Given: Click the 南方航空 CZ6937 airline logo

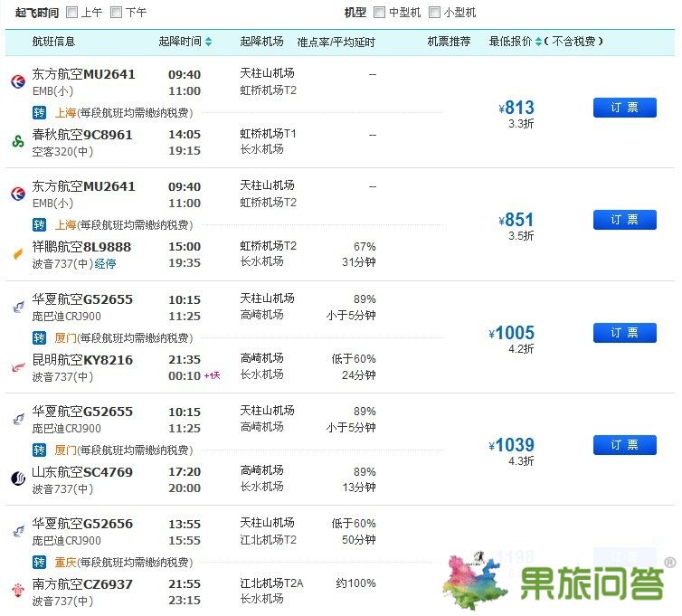Looking at the screenshot, I should [17, 592].
